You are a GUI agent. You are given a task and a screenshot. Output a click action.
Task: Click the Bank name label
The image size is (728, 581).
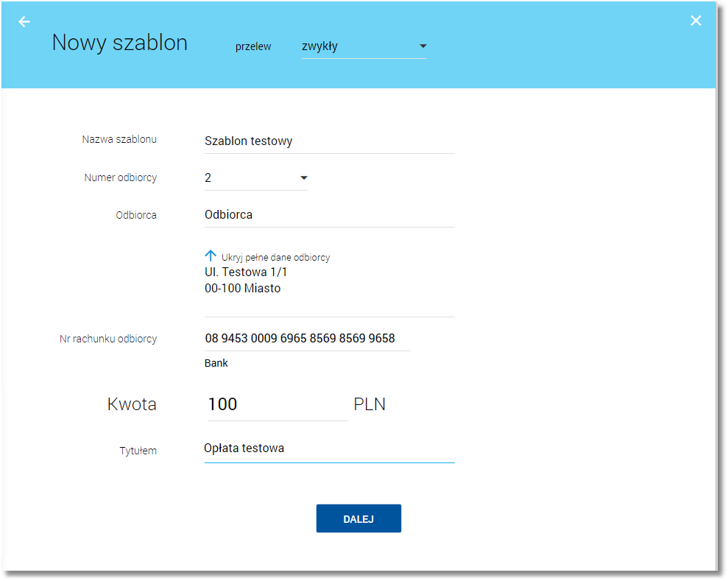click(216, 363)
